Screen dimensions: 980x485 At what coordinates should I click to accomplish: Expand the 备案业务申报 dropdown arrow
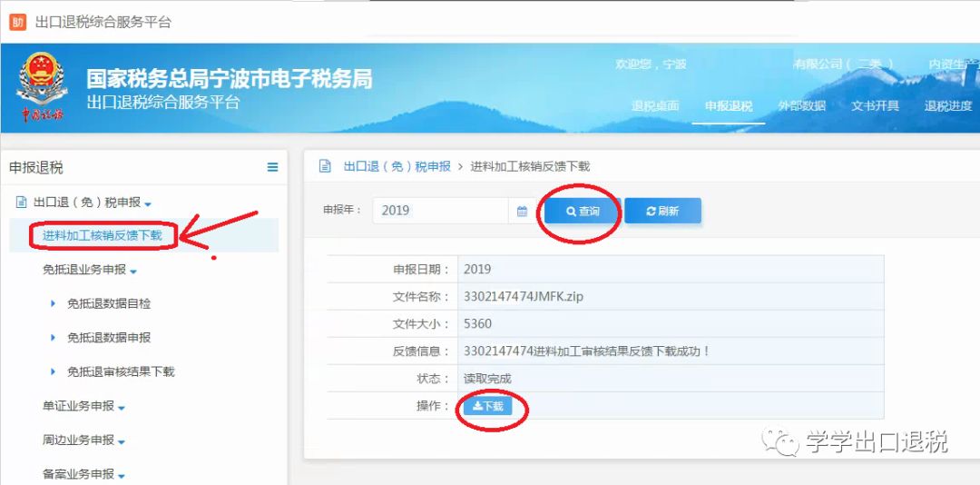122,476
